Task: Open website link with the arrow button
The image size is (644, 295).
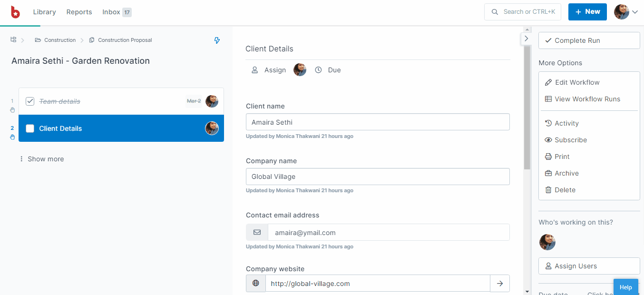Action: point(500,283)
